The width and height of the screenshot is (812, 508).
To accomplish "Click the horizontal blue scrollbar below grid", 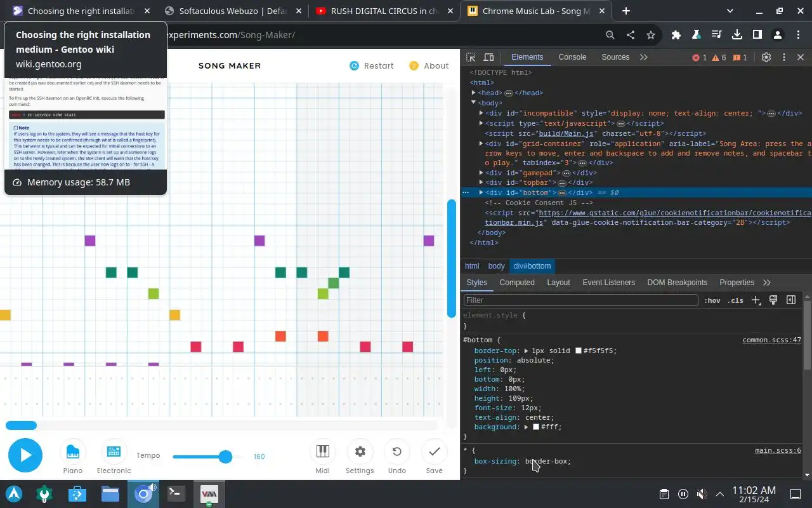I will [21, 425].
